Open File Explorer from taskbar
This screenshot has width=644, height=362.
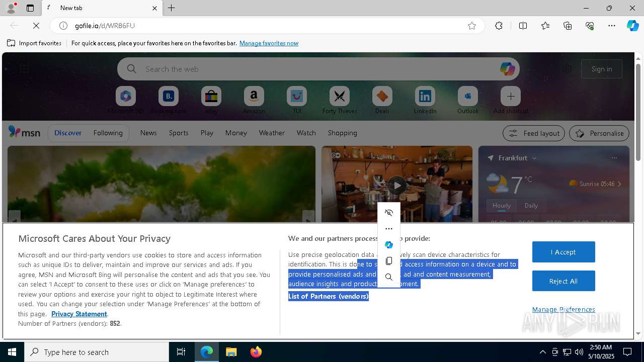[231, 352]
